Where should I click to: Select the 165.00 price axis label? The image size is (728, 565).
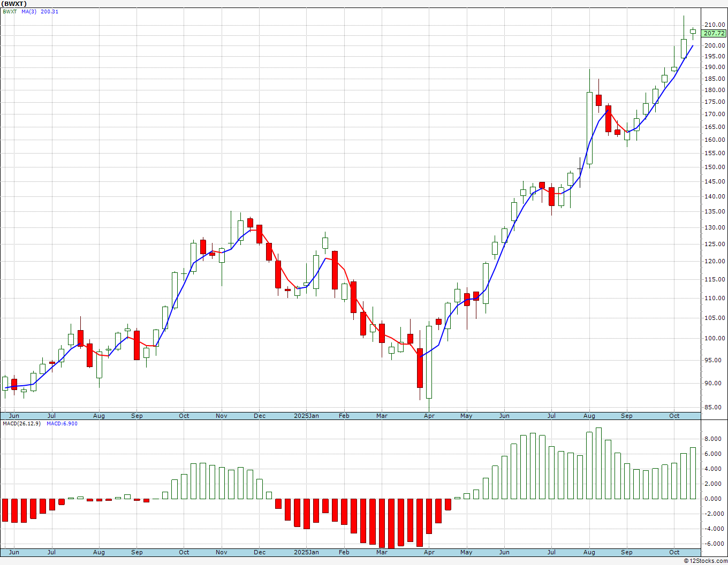[715, 127]
